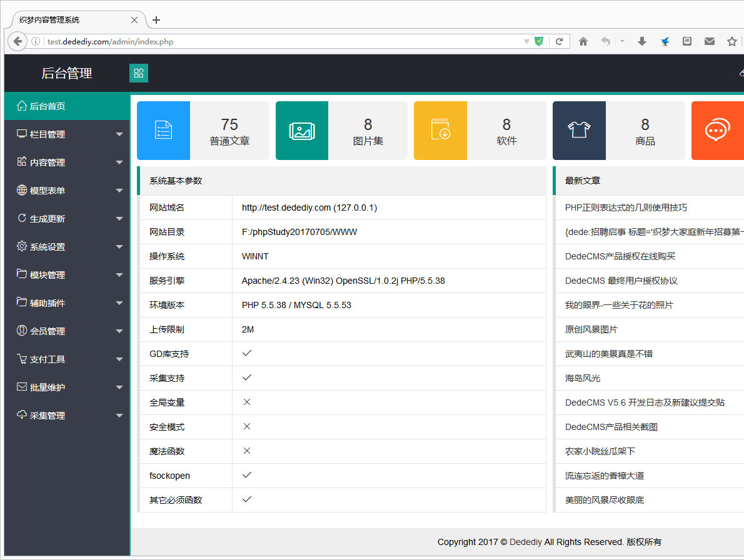Open article DedeCMS V5.6 开发日志及新建议提交贴
Image resolution: width=744 pixels, height=560 pixels.
coord(645,402)
